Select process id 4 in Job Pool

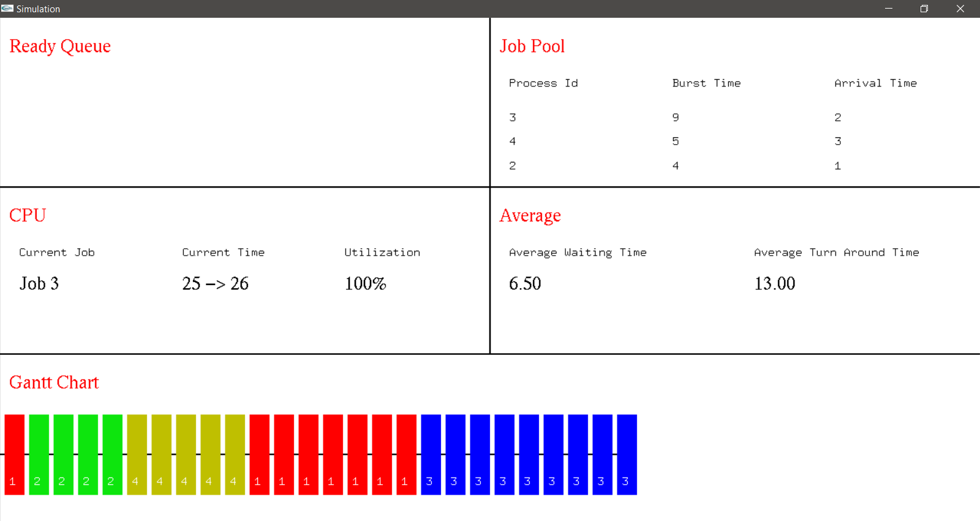point(513,141)
